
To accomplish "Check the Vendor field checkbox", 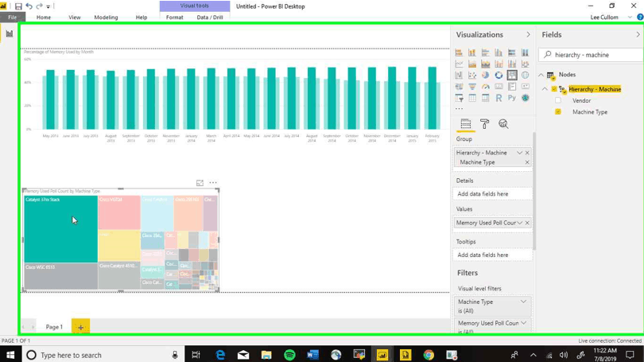I will (558, 101).
